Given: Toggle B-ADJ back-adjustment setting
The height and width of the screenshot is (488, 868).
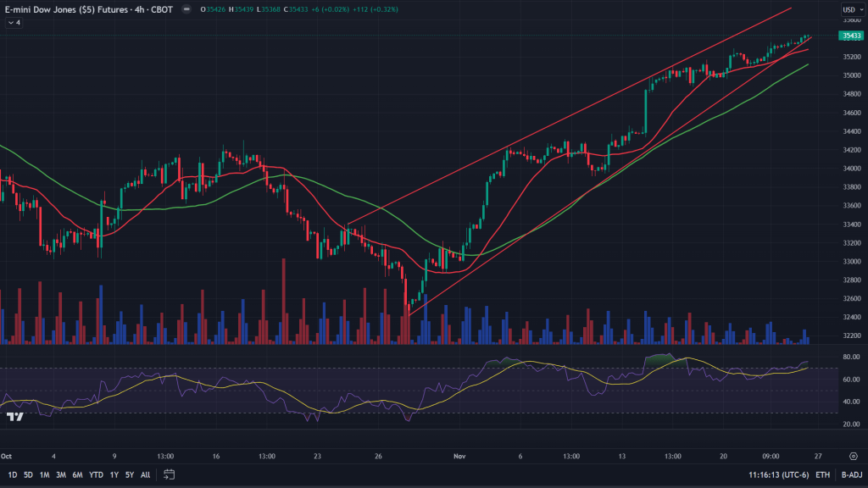Looking at the screenshot, I should pos(849,474).
